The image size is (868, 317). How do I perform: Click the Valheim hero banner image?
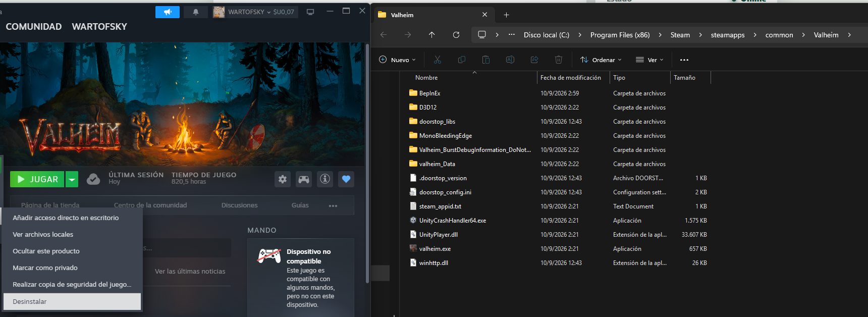tap(182, 104)
